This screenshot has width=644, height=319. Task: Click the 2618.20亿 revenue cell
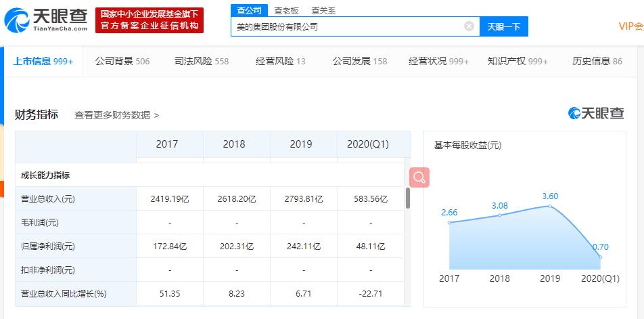click(x=237, y=199)
